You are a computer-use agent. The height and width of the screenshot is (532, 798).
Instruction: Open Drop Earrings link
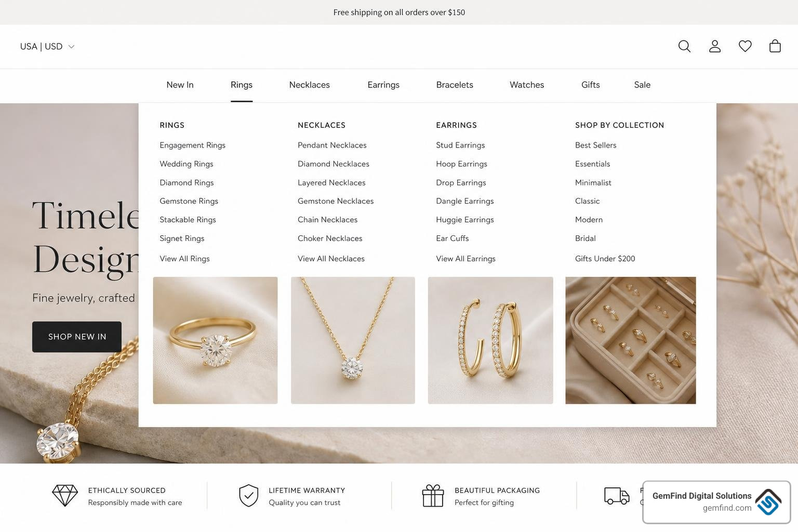pyautogui.click(x=461, y=182)
